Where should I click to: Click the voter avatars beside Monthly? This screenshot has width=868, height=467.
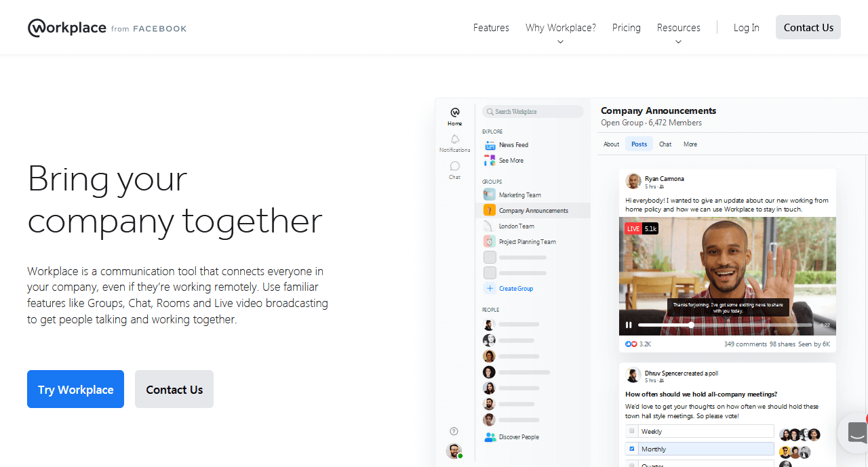click(x=795, y=452)
